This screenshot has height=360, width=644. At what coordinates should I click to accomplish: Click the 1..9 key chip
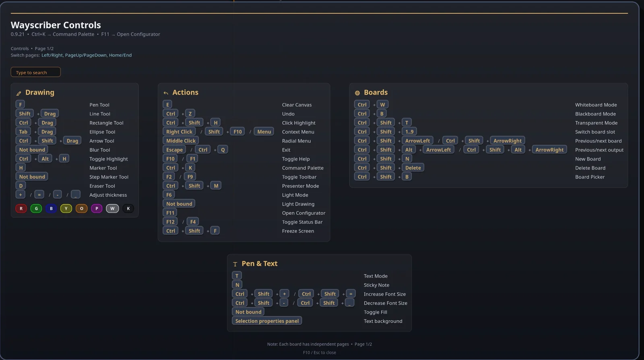tap(409, 131)
